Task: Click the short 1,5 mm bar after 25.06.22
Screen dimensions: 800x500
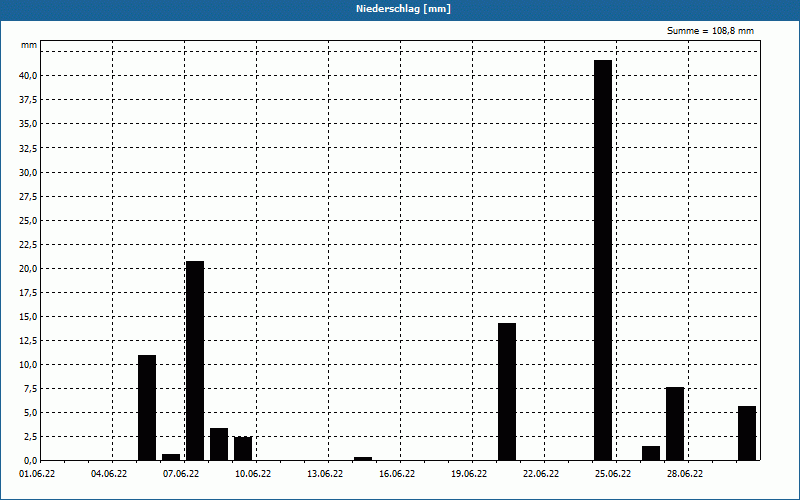Action: (651, 453)
